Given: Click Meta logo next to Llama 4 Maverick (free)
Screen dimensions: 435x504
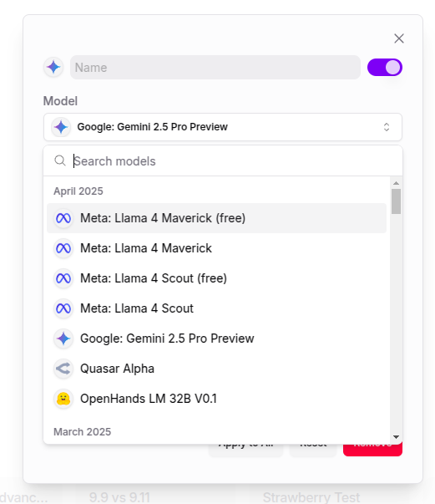Looking at the screenshot, I should [63, 218].
